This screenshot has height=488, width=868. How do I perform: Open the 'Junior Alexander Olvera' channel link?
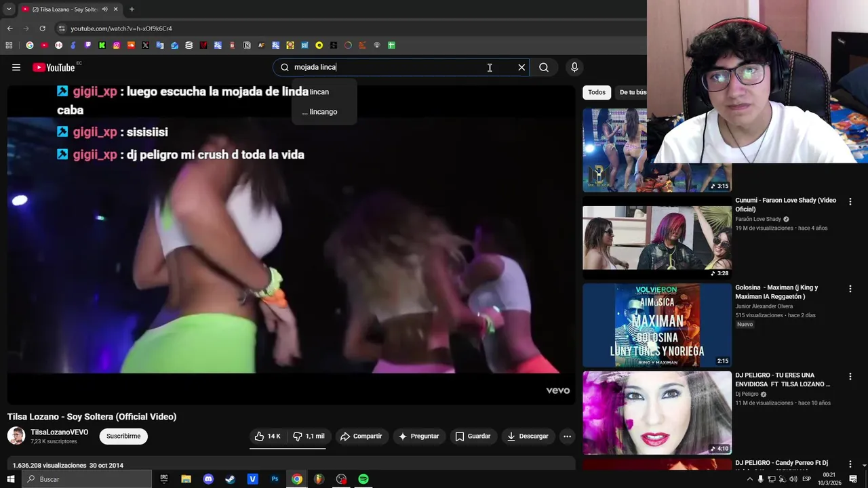(x=764, y=306)
